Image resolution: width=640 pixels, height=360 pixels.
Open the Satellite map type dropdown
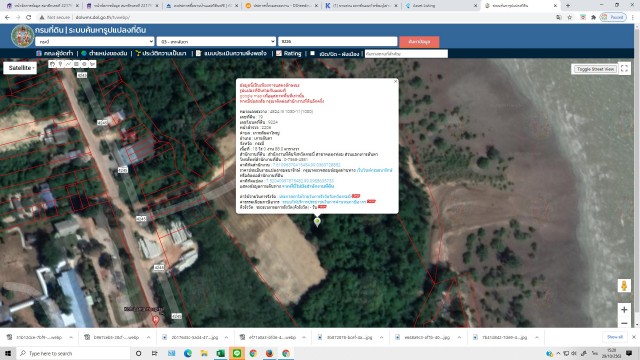(x=20, y=68)
